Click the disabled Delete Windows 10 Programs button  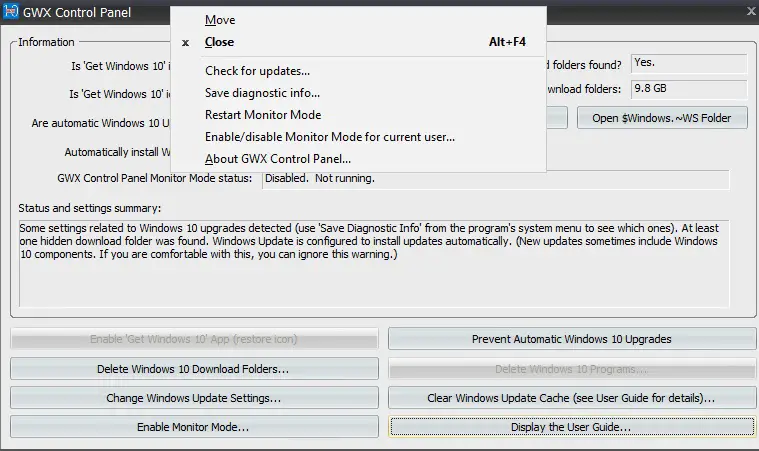pos(572,369)
